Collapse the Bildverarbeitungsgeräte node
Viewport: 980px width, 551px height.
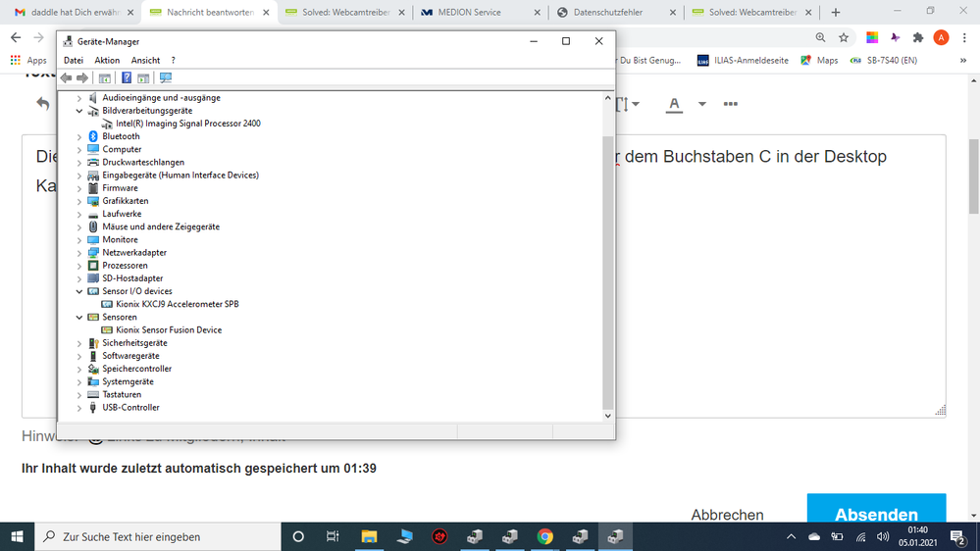[x=79, y=111]
